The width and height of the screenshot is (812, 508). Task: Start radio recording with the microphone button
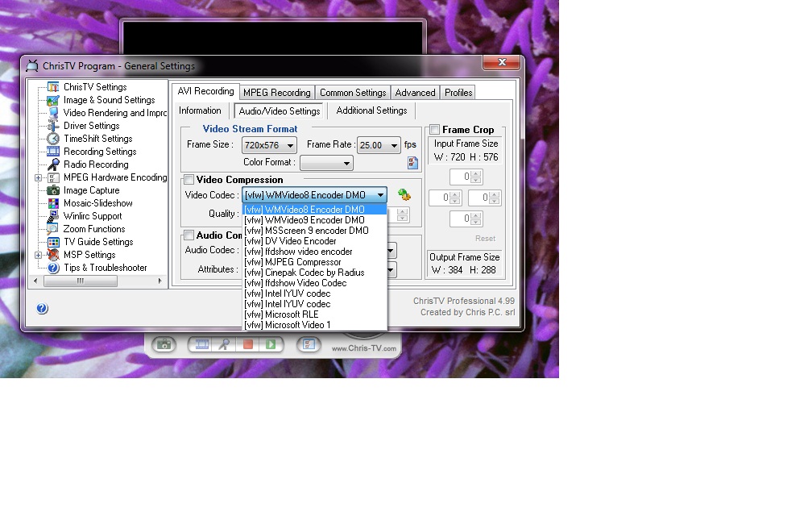(x=224, y=345)
